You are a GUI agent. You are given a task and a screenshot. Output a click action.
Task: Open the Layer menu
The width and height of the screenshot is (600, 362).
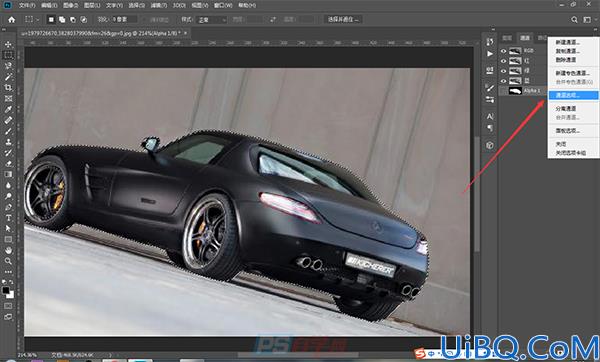92,5
